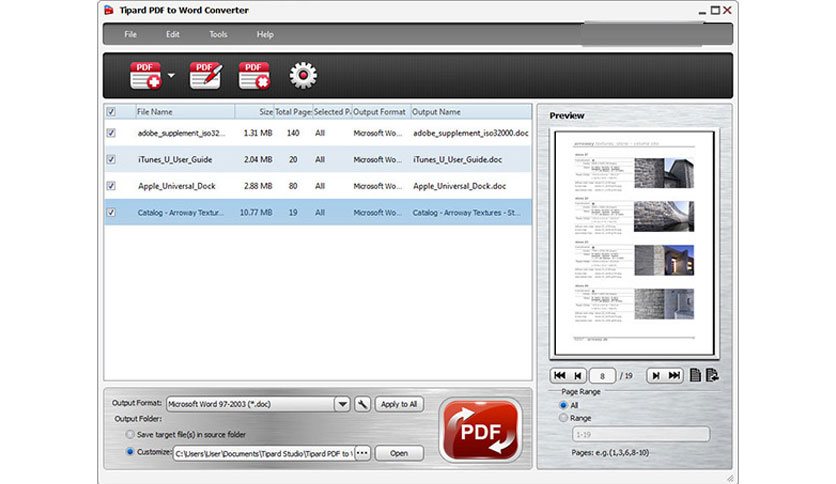Click the output folder path field

coord(264,453)
